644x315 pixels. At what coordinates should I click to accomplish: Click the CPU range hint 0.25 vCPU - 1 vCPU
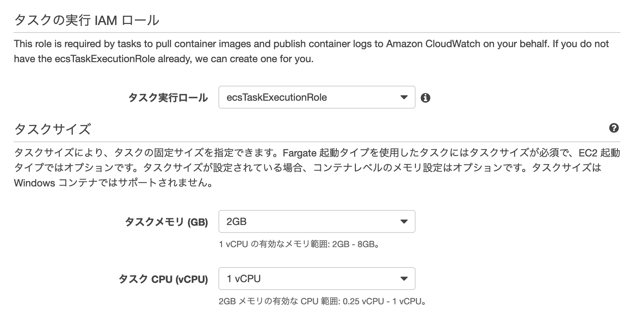[x=322, y=301]
